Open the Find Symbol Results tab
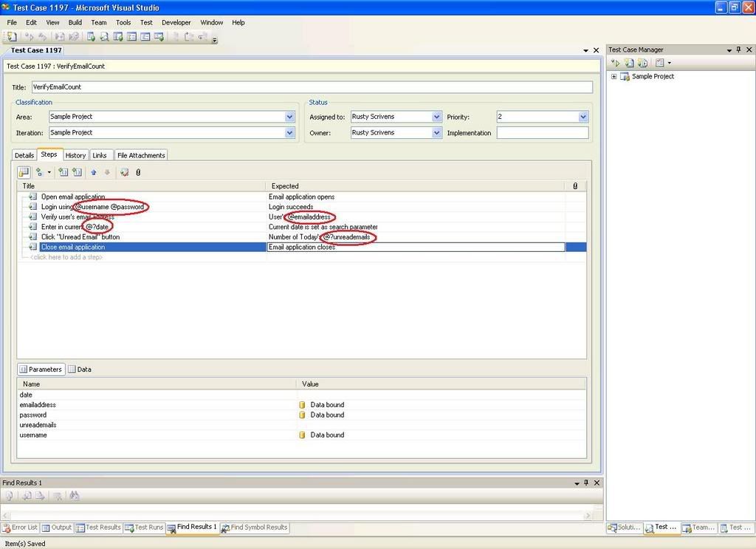Screen dimensions: 756x549 click(254, 528)
